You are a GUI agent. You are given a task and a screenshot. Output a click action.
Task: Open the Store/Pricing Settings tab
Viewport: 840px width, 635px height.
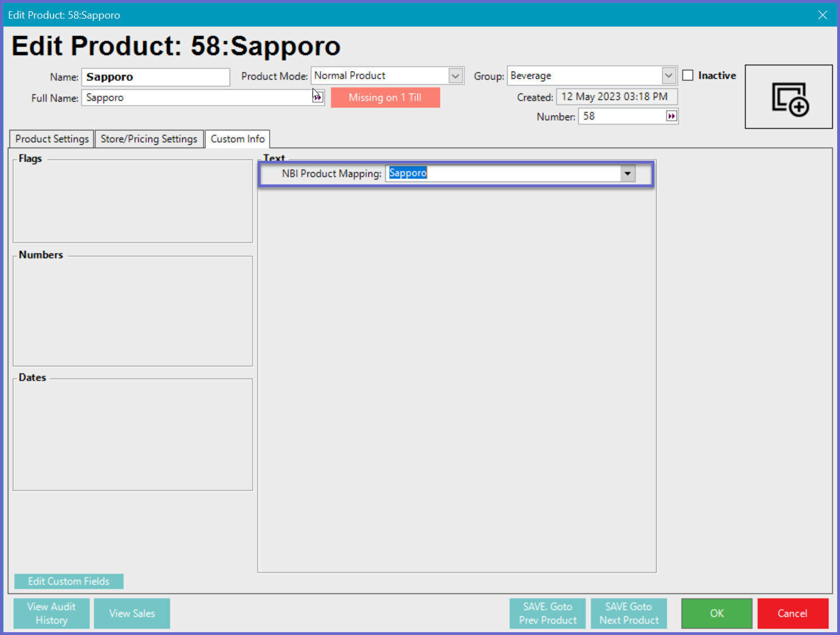click(x=149, y=139)
